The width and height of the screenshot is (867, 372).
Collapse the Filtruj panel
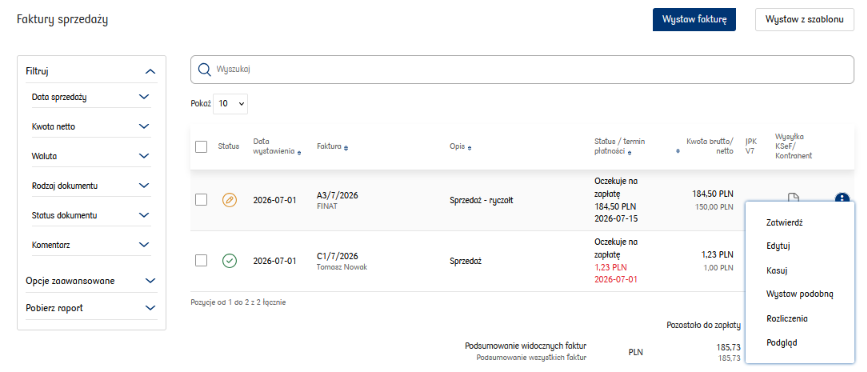[x=150, y=71]
